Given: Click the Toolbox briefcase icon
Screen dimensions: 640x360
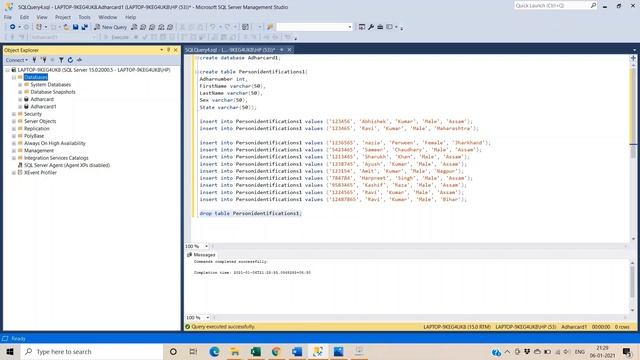Looking at the screenshot, I should coord(380,27).
